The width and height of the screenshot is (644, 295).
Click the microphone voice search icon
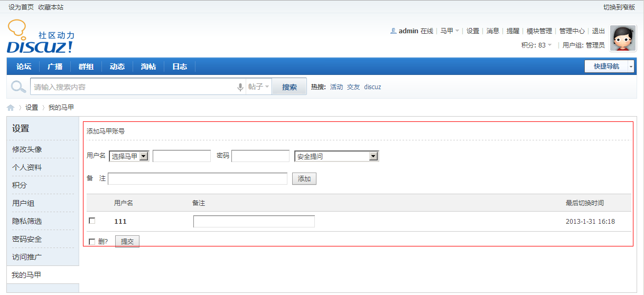[240, 87]
